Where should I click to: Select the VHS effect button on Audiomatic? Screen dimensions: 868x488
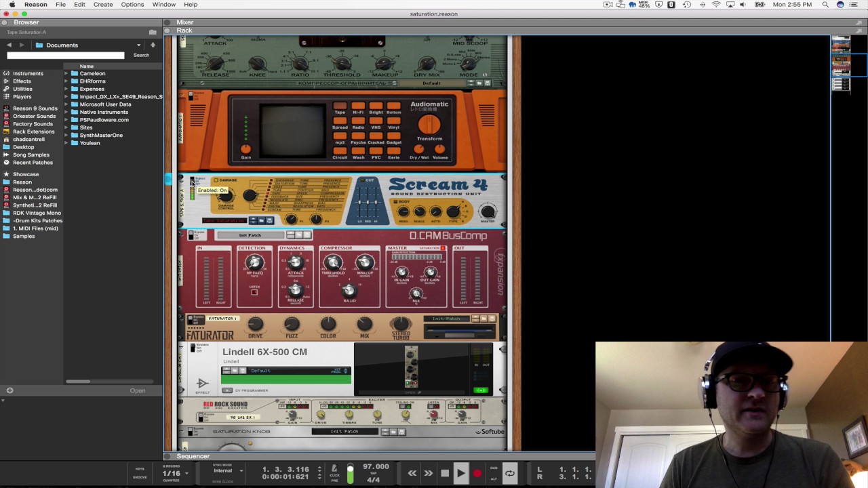(376, 121)
